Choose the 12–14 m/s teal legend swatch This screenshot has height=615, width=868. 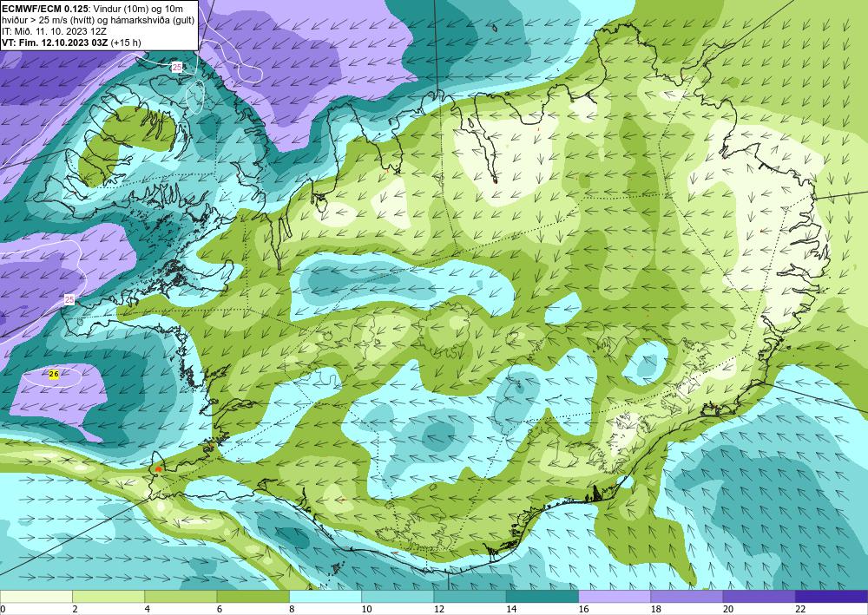pos(470,596)
